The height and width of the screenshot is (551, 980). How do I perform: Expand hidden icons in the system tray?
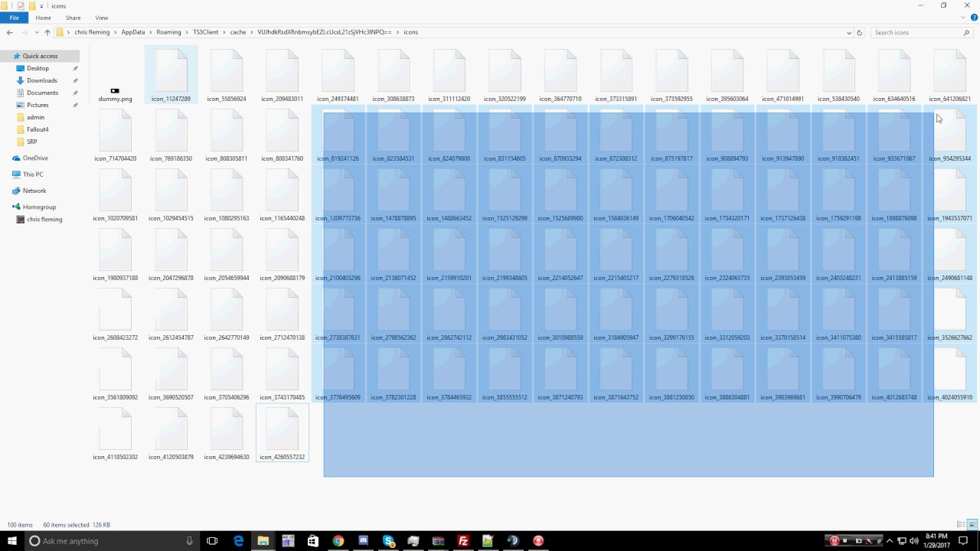[890, 541]
